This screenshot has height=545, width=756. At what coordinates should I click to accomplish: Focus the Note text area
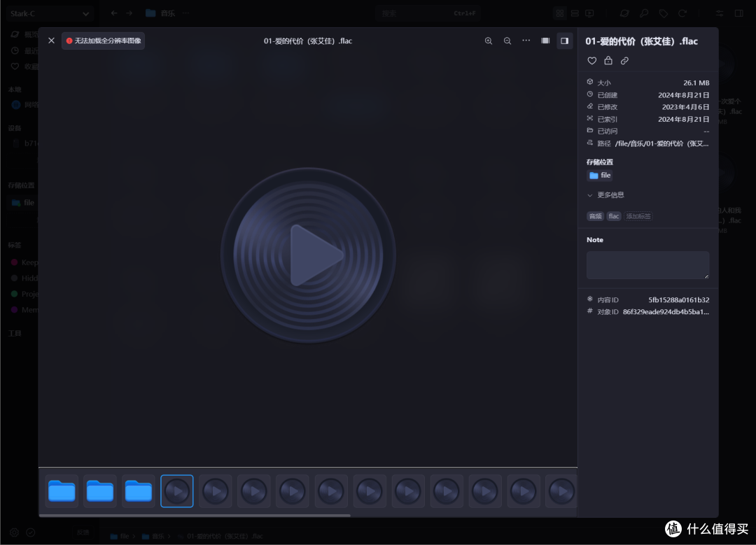point(647,265)
